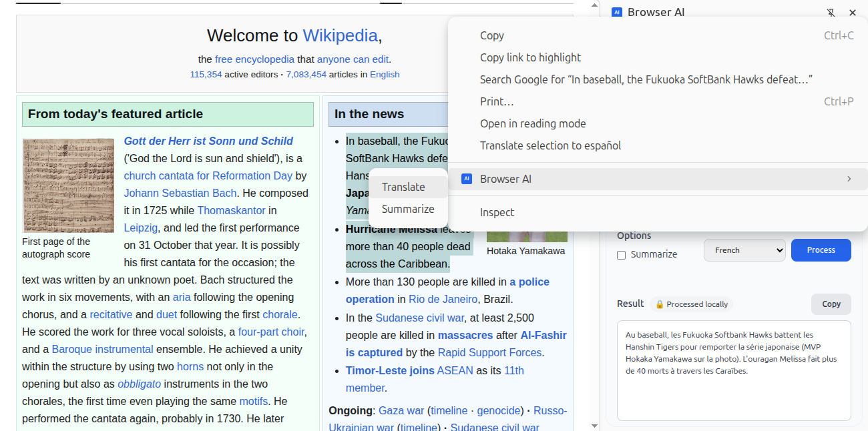Open the free encyclopedia link
Screen dimensions: 868x431
click(x=254, y=59)
